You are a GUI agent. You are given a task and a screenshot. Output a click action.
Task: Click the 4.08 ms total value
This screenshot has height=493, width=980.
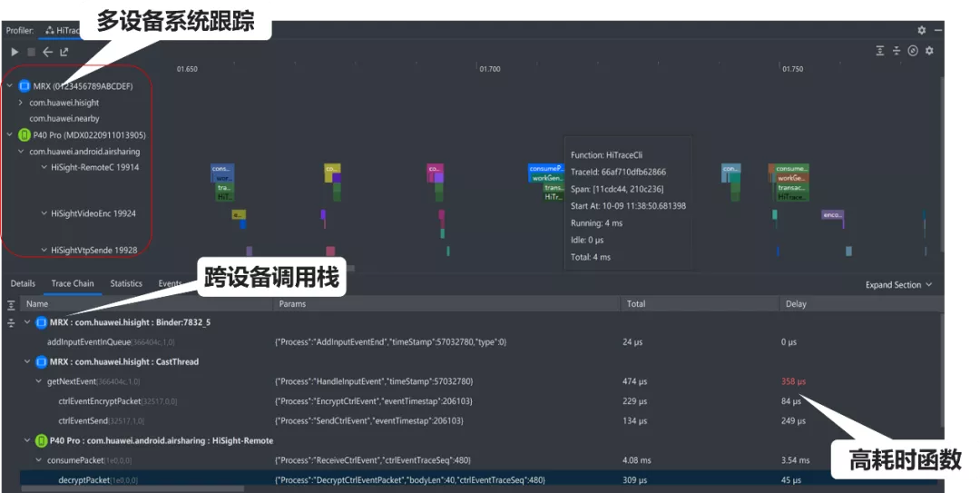tap(636, 459)
